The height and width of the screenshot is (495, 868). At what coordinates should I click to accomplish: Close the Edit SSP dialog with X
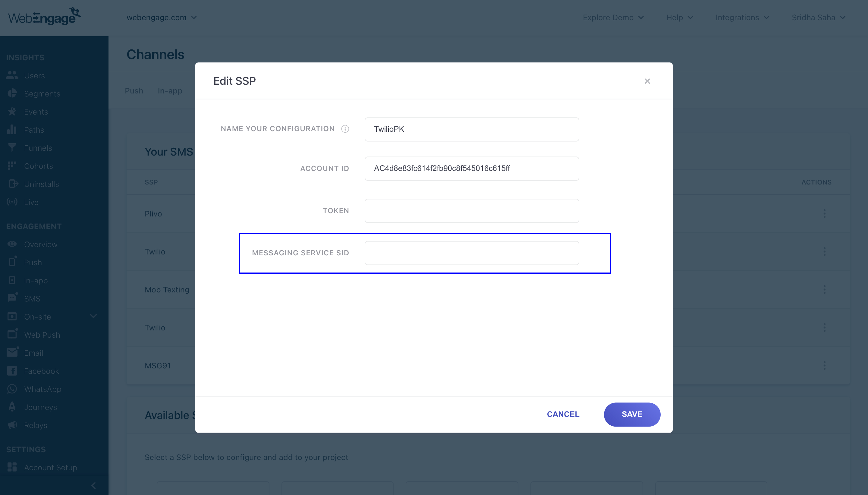[x=647, y=81]
